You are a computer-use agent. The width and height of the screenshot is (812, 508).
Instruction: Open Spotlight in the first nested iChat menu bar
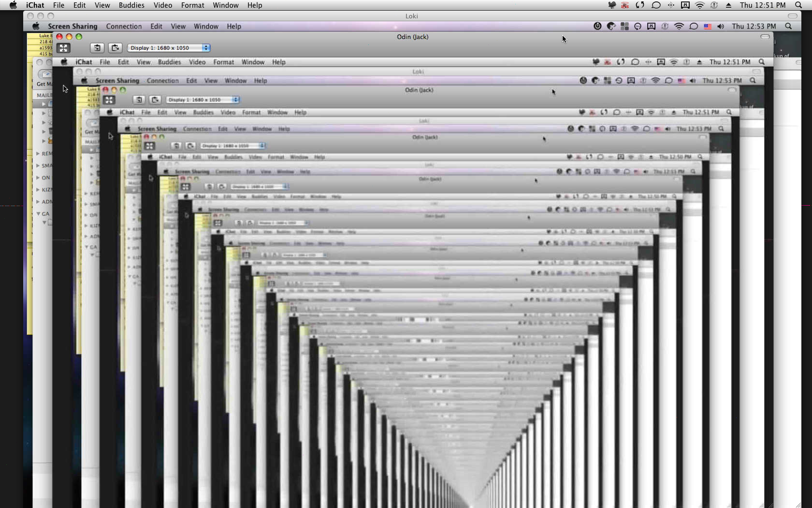tap(762, 62)
